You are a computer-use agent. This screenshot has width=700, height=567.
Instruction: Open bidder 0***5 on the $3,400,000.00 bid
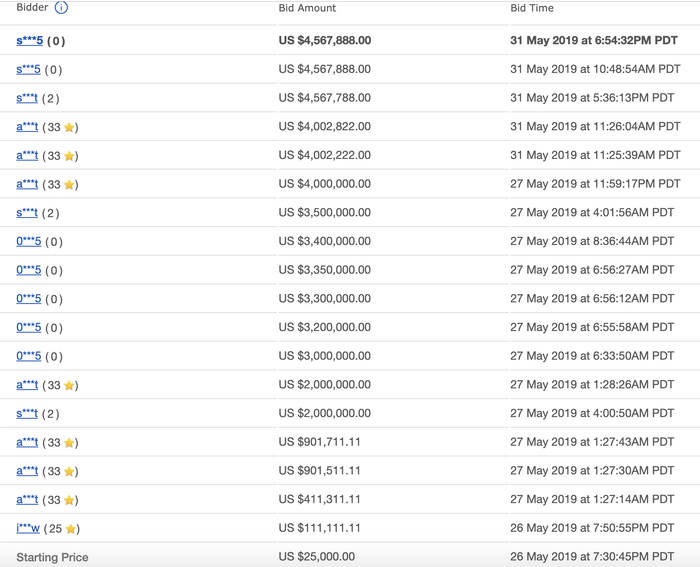[x=28, y=242]
